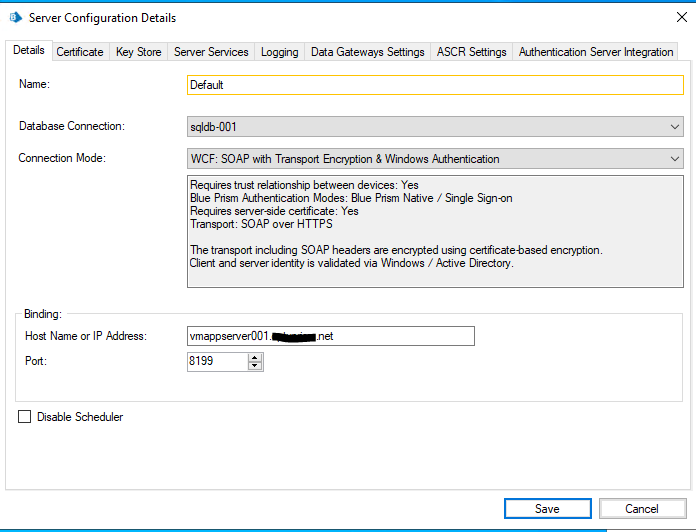Open Authentication Server Integration tab
Viewport: 696px width, 532px height.
[x=596, y=52]
